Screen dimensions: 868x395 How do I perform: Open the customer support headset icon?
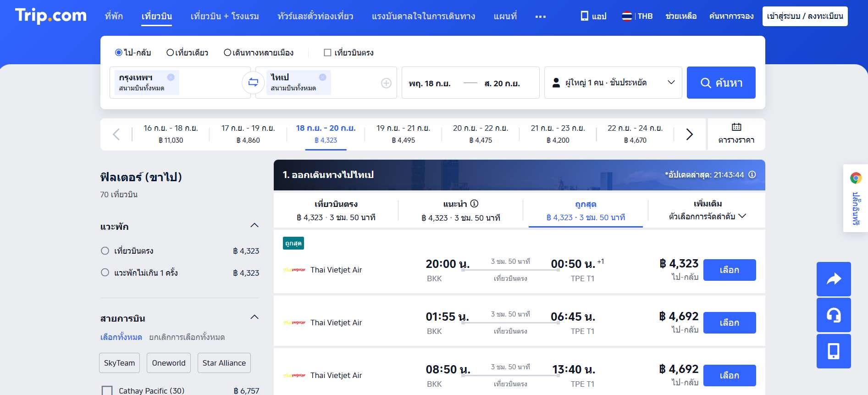click(833, 315)
